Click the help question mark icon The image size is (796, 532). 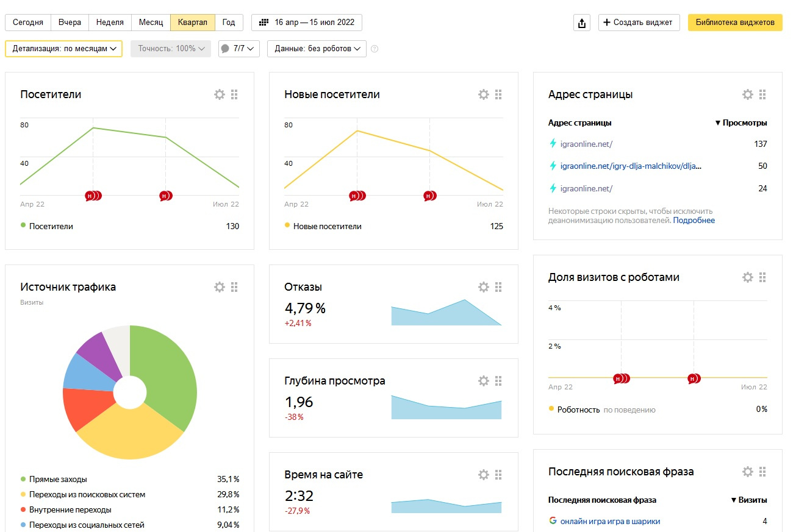375,49
